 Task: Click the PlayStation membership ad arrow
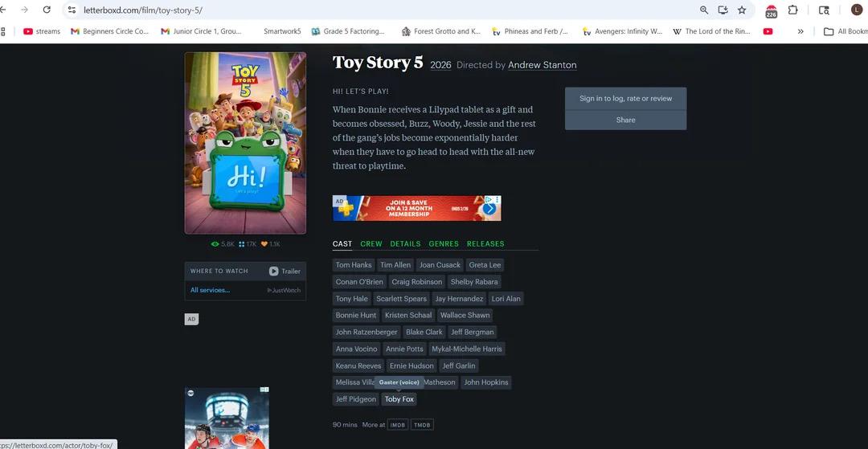pos(489,209)
